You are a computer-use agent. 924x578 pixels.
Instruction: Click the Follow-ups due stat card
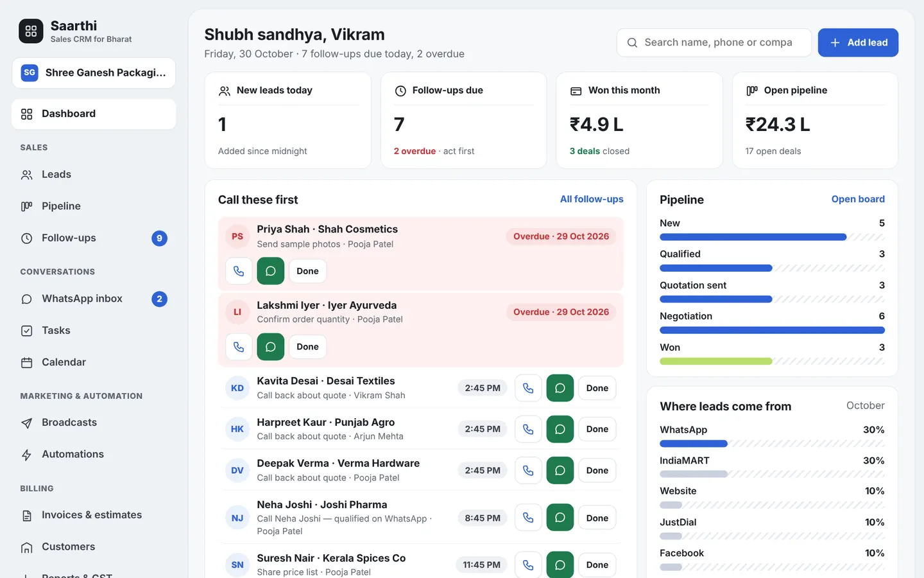click(464, 120)
